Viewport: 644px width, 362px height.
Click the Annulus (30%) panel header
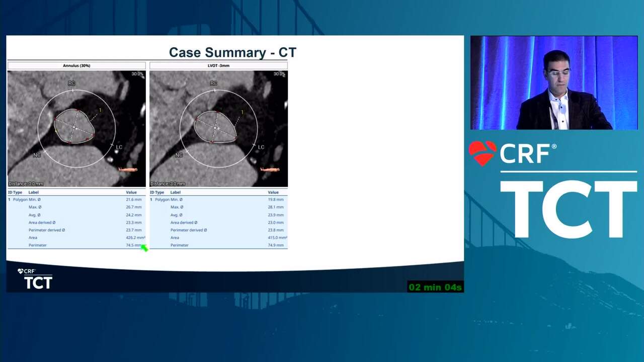(x=76, y=65)
